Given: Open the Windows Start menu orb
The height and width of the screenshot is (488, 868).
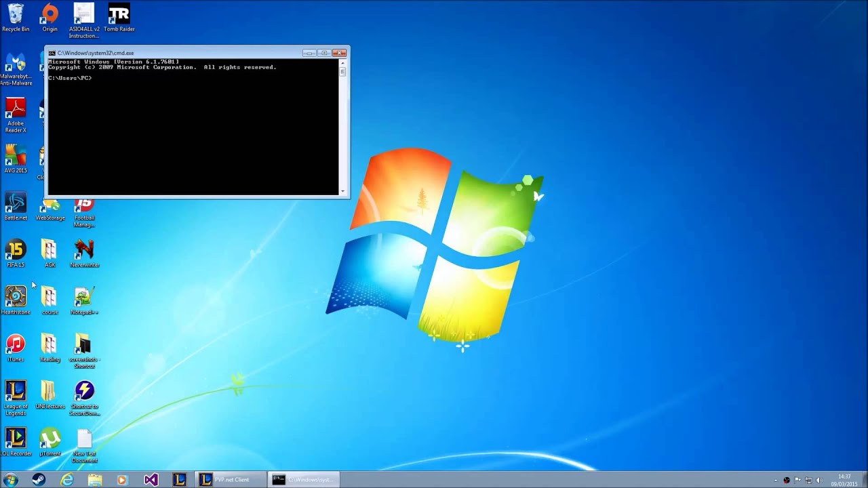Looking at the screenshot, I should (11, 480).
